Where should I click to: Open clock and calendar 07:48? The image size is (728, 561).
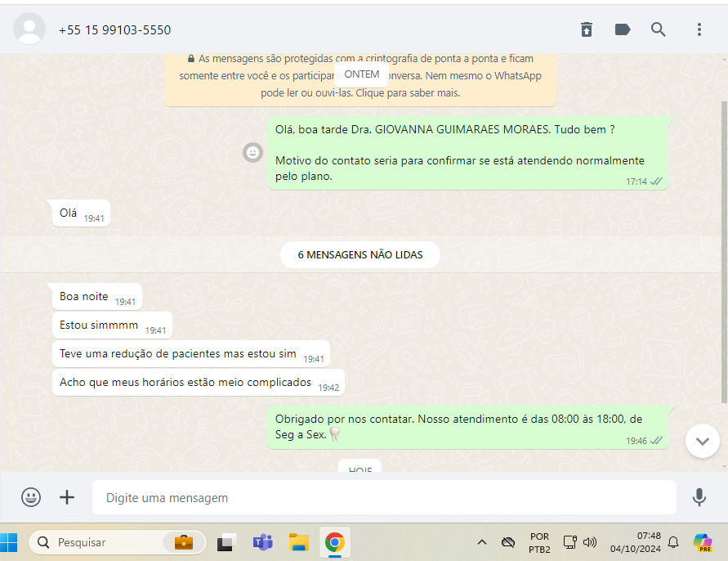635,542
